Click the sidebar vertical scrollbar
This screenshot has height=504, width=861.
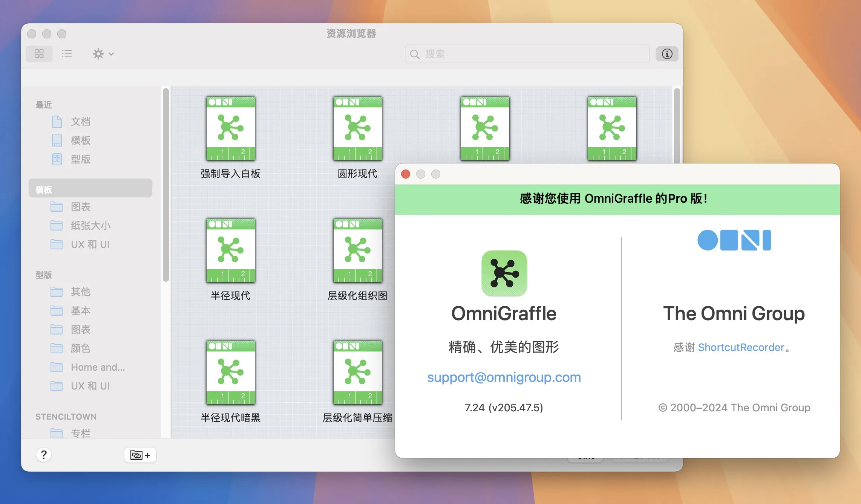[x=165, y=185]
